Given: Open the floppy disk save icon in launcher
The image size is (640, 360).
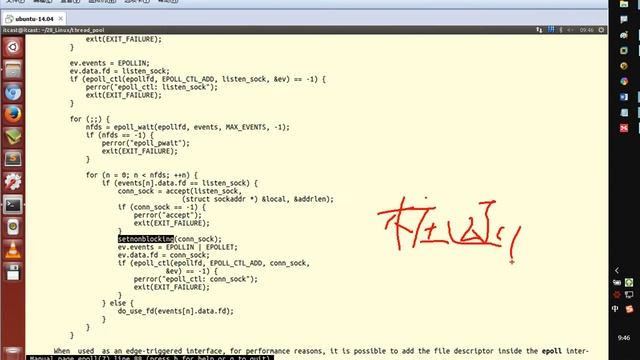Looking at the screenshot, I should pyautogui.click(x=13, y=271).
